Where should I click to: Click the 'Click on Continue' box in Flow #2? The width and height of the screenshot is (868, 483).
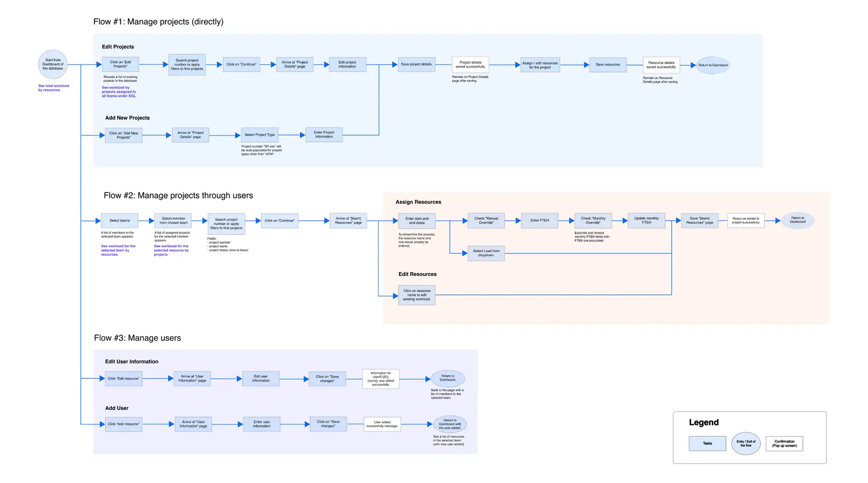click(279, 221)
